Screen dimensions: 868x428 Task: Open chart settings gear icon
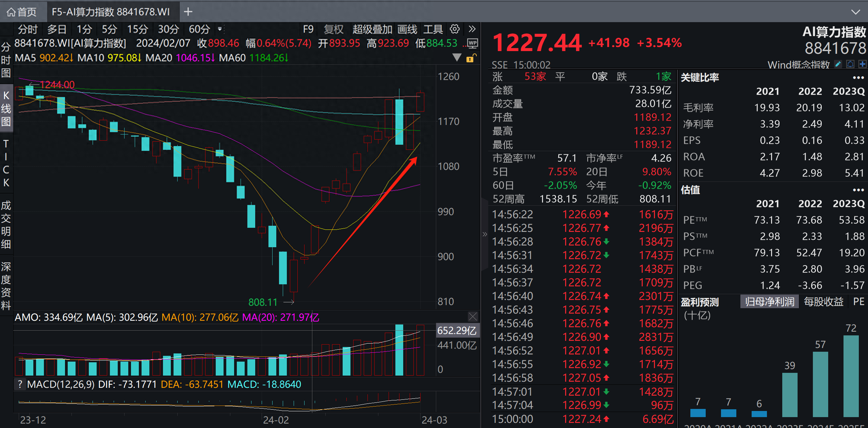coord(455,29)
